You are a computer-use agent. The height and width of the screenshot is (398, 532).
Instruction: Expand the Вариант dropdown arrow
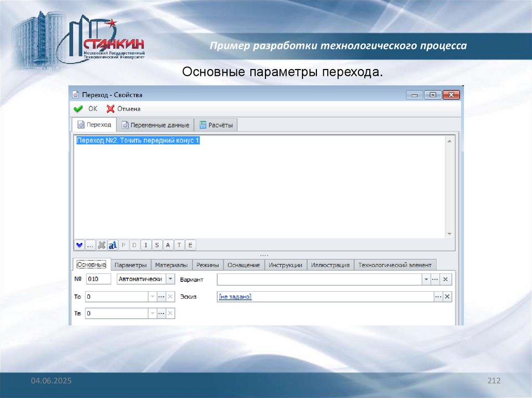(426, 279)
